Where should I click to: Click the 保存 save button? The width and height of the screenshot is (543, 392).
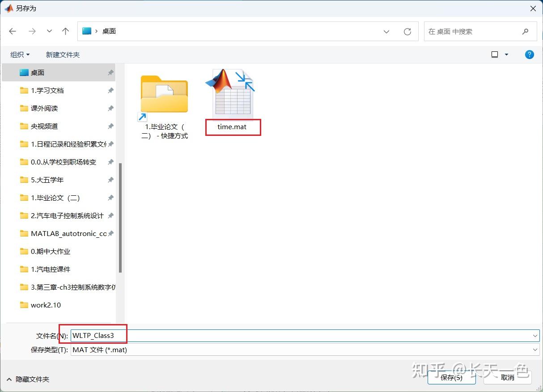pos(451,377)
